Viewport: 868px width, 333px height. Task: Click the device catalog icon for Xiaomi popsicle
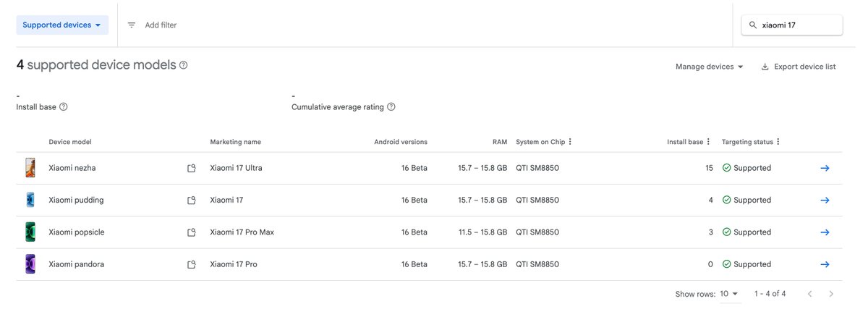[x=192, y=232]
